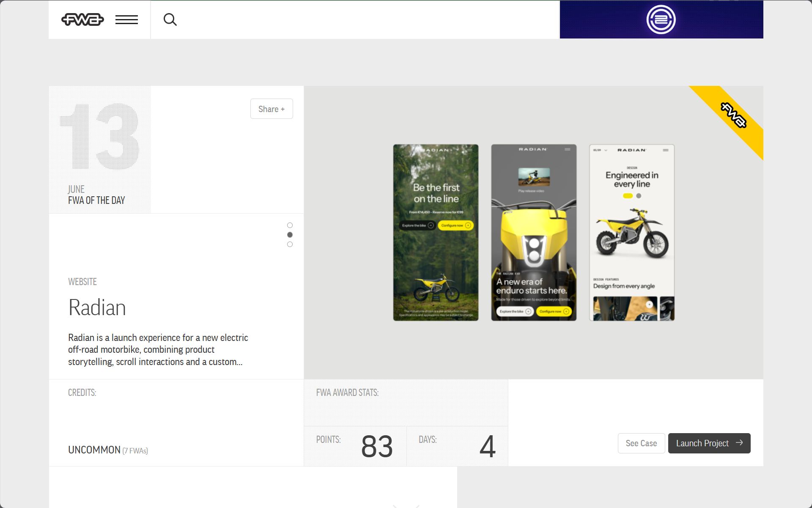Click the Radian project description text
This screenshot has width=812, height=508.
(158, 350)
